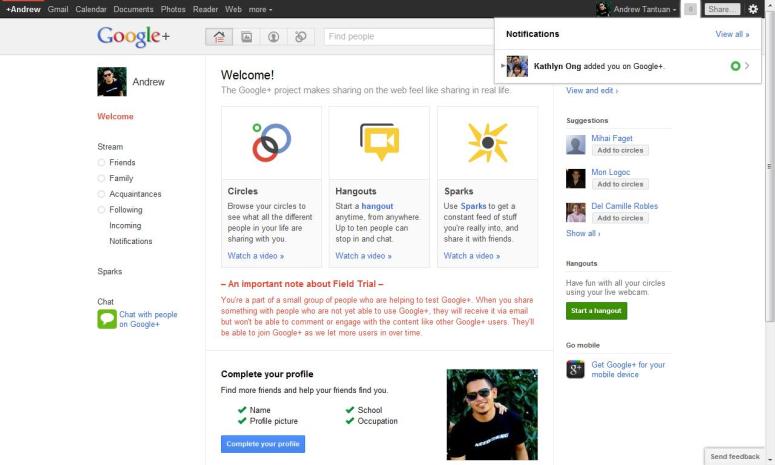Image resolution: width=775 pixels, height=465 pixels.
Task: Click Del Camille Robles' avatar
Action: pyautogui.click(x=575, y=212)
